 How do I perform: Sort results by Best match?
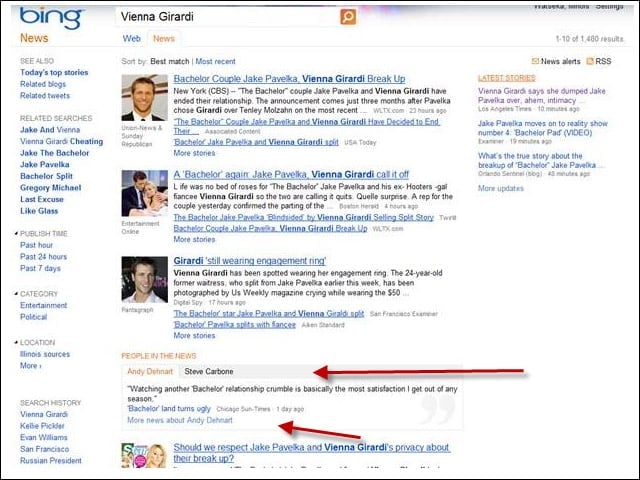(169, 62)
